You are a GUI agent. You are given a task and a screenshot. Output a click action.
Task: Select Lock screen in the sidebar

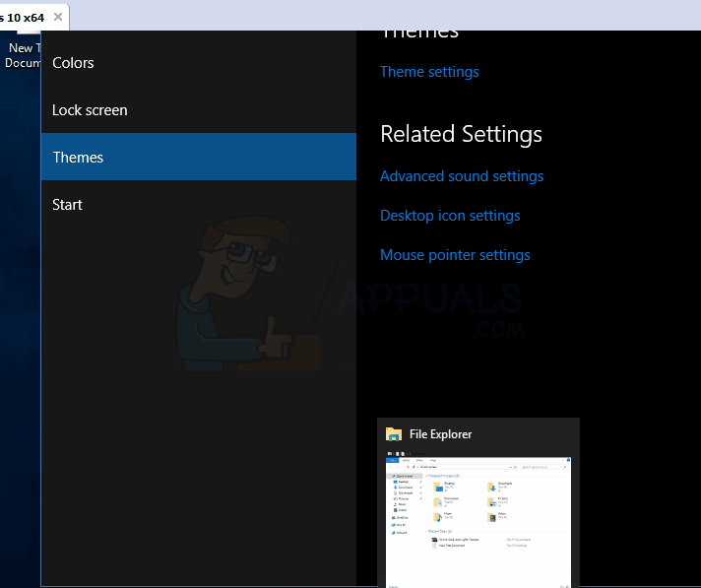(x=199, y=110)
